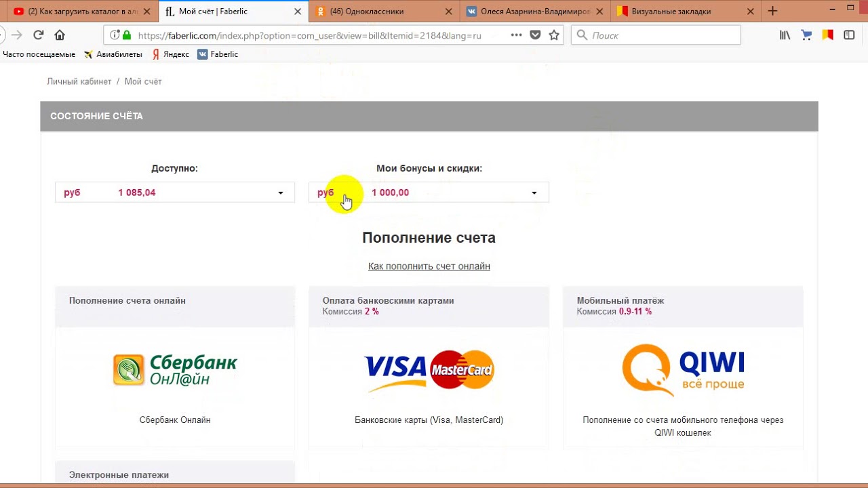
Task: Open the 'Доступно' balance dropdown
Action: (x=175, y=192)
